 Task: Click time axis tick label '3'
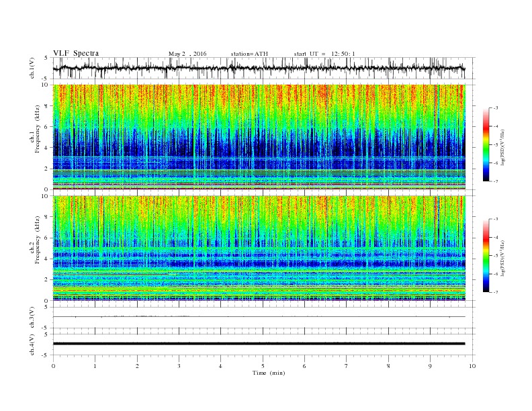(x=179, y=366)
